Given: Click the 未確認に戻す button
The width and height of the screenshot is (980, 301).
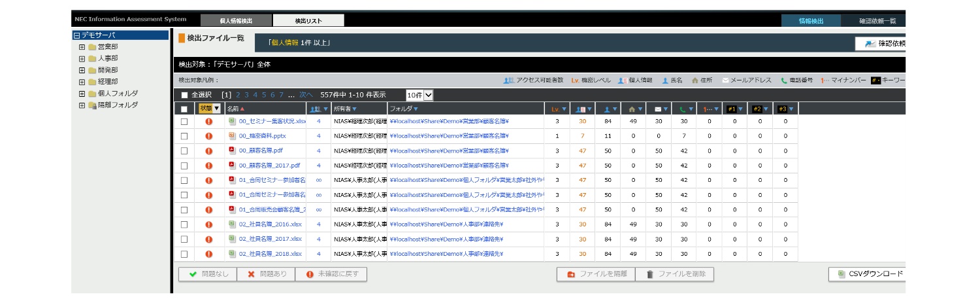Looking at the screenshot, I should coord(331,274).
